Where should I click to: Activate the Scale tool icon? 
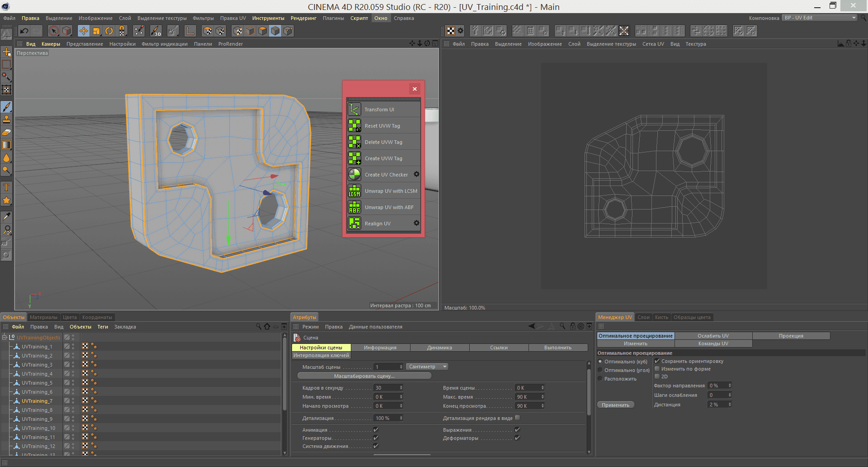[x=96, y=31]
